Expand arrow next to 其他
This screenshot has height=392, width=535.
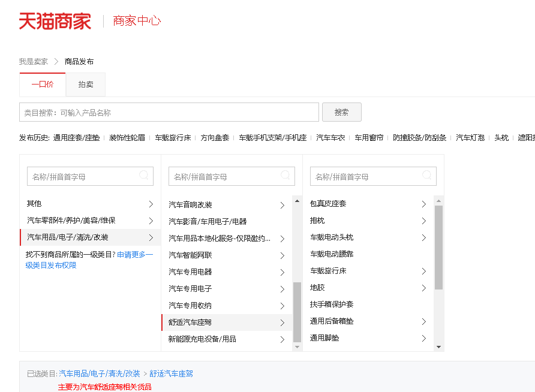coord(151,204)
